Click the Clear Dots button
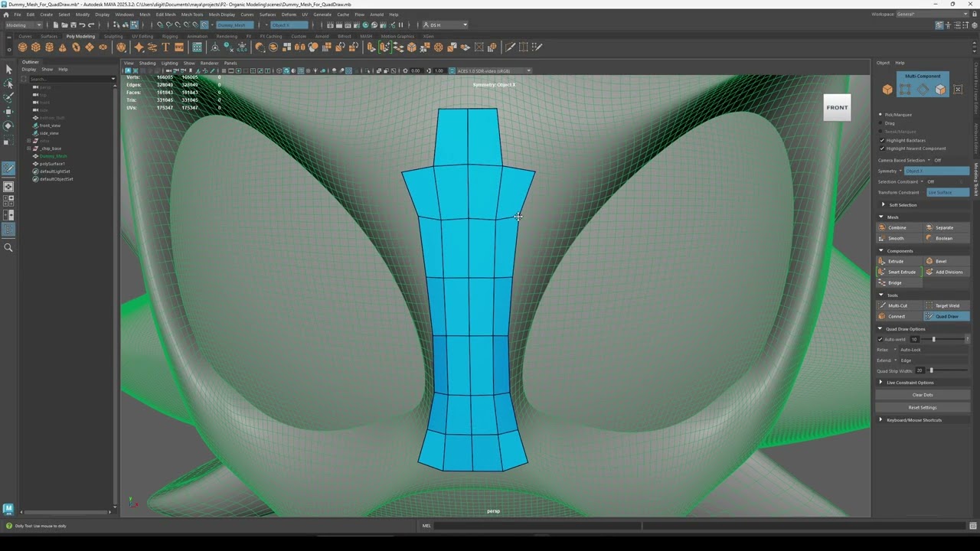This screenshot has width=980, height=551. [923, 395]
